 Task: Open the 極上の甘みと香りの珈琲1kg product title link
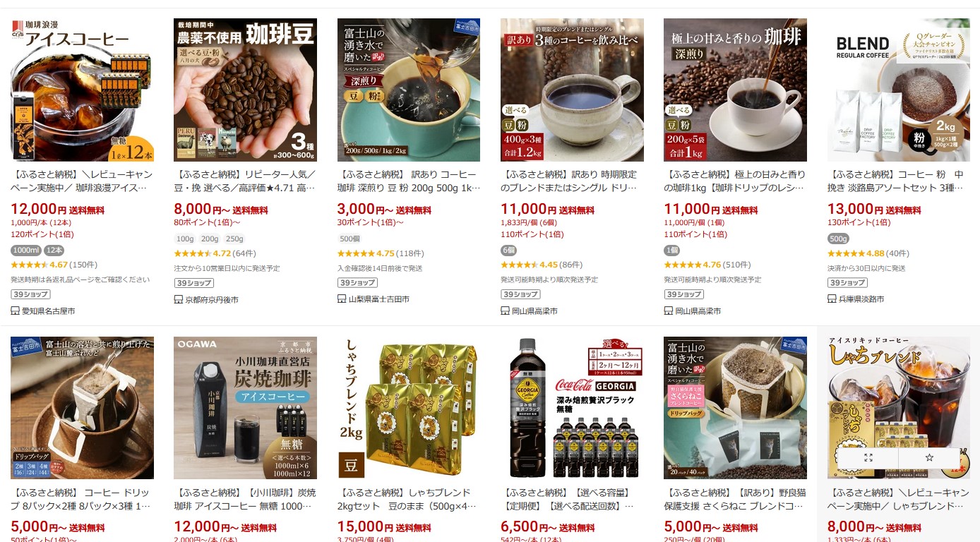(x=735, y=181)
